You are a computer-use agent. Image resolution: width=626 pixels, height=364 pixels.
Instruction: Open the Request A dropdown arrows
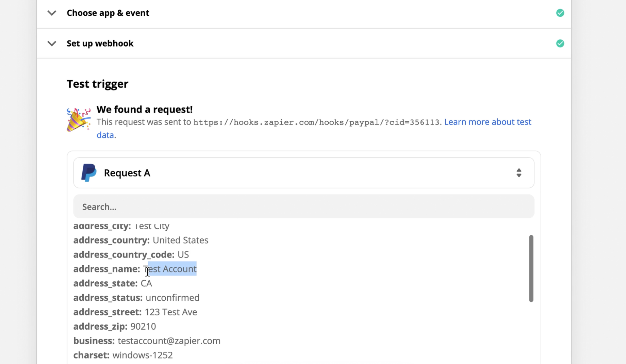[518, 173]
